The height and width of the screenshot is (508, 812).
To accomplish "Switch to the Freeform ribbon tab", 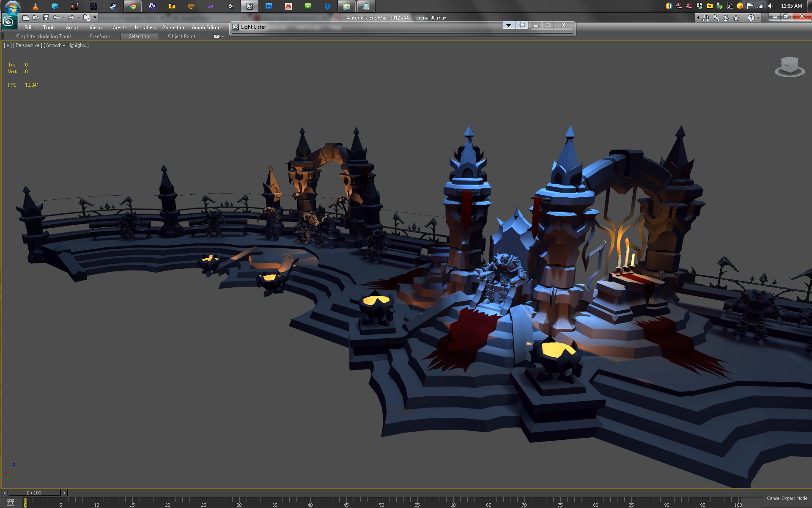I will [100, 36].
